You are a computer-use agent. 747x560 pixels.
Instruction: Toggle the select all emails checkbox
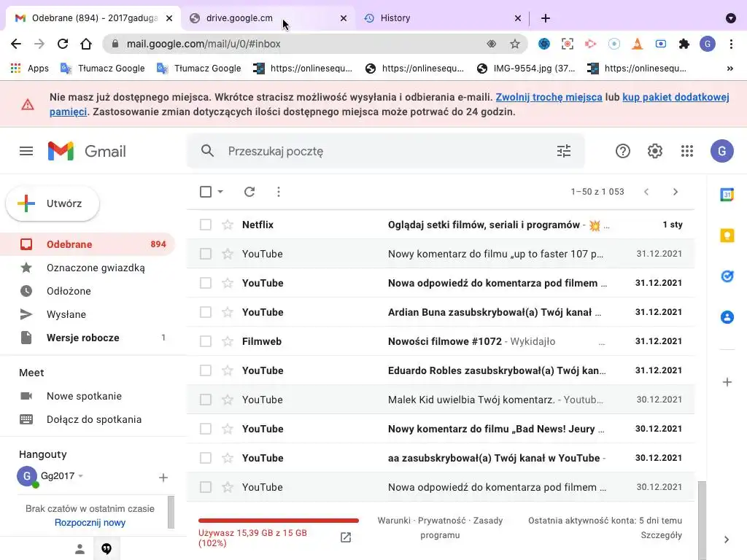pyautogui.click(x=206, y=192)
